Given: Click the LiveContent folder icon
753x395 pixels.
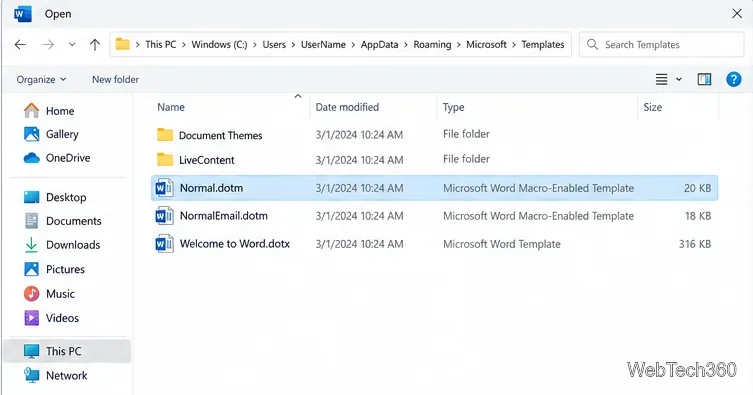Looking at the screenshot, I should 165,159.
